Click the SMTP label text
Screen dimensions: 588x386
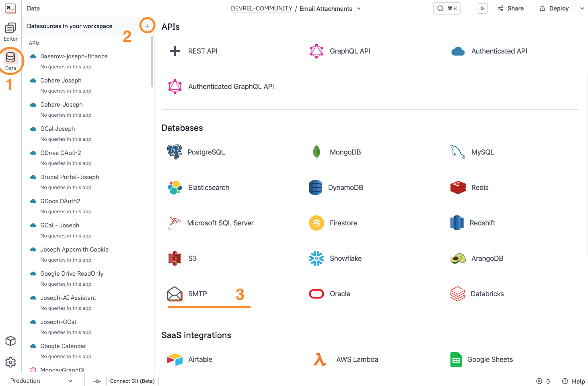(x=197, y=294)
